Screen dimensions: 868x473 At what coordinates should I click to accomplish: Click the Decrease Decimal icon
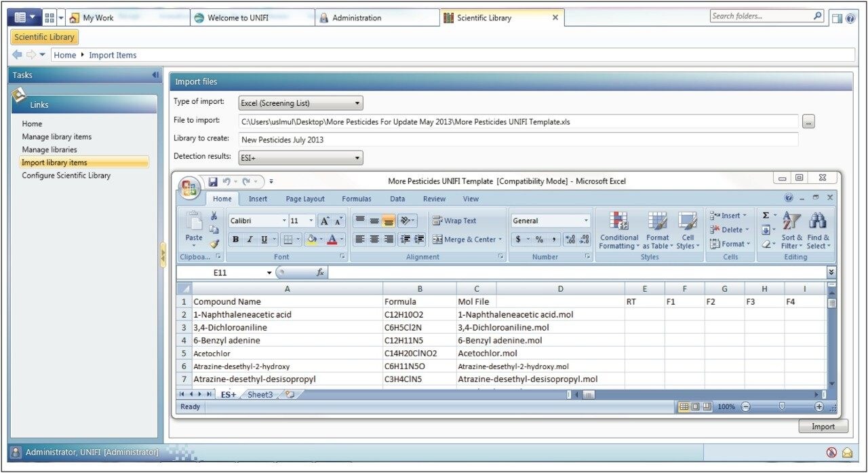585,239
